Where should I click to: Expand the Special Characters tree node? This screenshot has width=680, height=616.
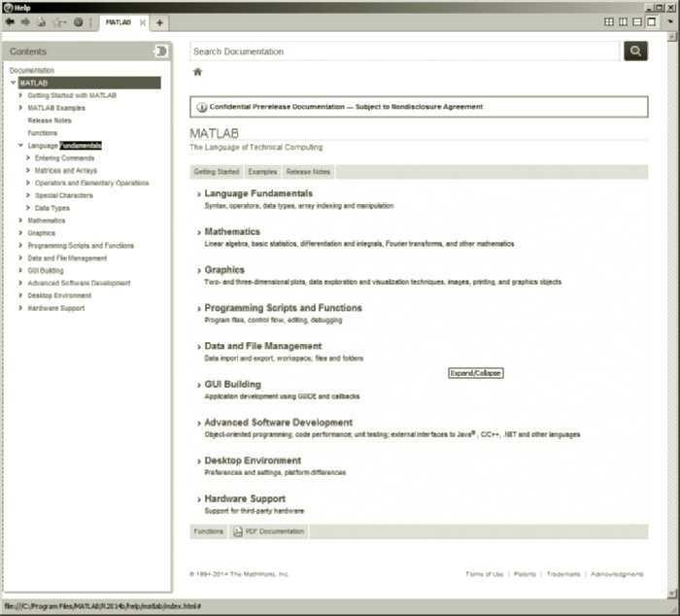(x=28, y=195)
